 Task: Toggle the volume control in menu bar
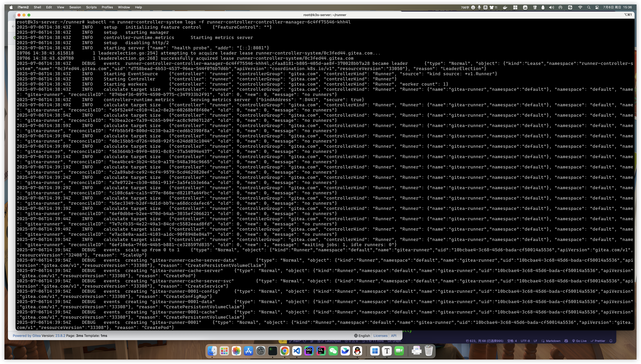[x=551, y=7]
